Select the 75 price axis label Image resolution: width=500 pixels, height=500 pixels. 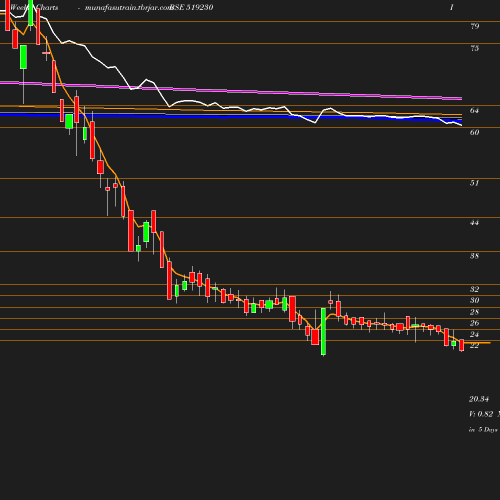475,48
